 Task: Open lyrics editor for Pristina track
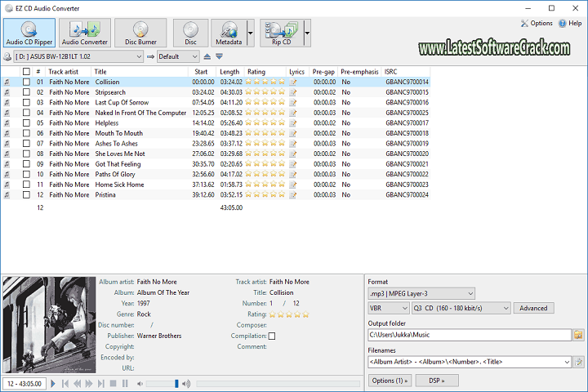[x=293, y=194]
